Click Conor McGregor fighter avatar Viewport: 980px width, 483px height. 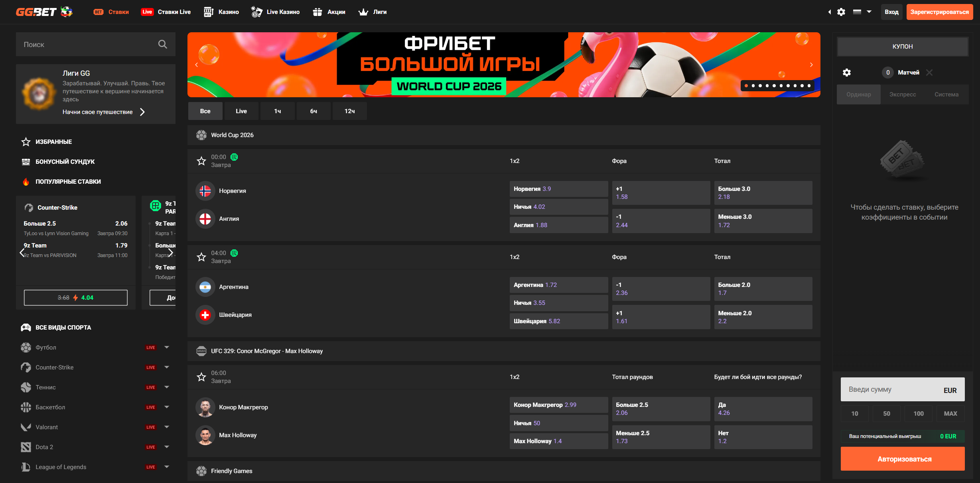click(x=205, y=407)
